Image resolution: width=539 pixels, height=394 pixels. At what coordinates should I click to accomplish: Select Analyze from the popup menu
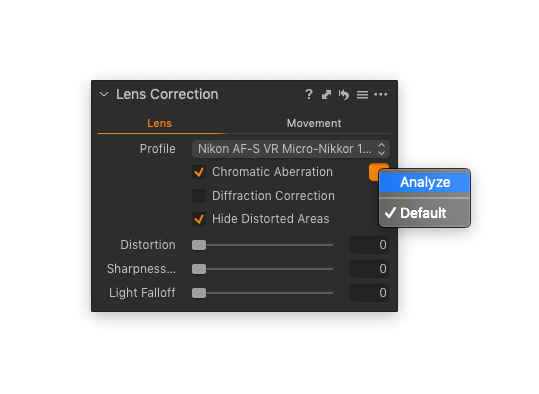tap(425, 182)
